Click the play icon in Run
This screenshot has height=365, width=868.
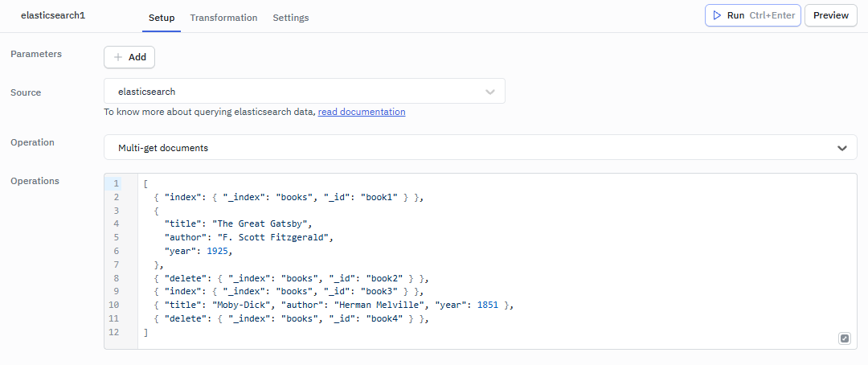click(717, 16)
